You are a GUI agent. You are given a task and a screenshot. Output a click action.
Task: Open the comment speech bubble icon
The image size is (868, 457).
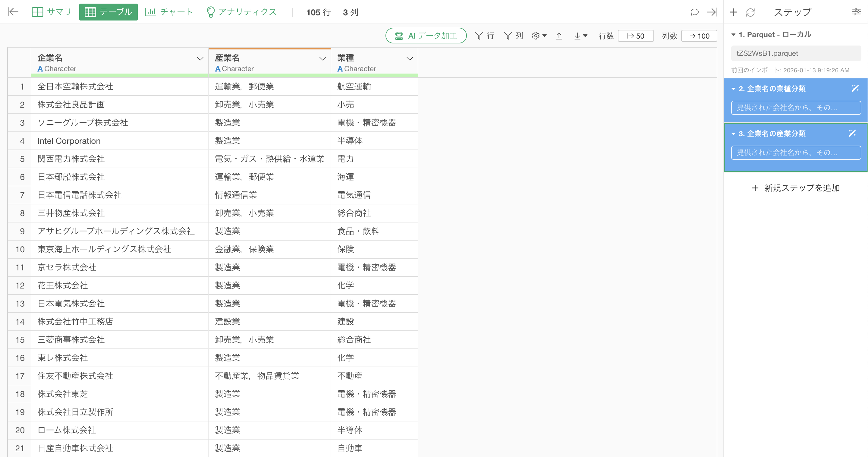pyautogui.click(x=694, y=12)
